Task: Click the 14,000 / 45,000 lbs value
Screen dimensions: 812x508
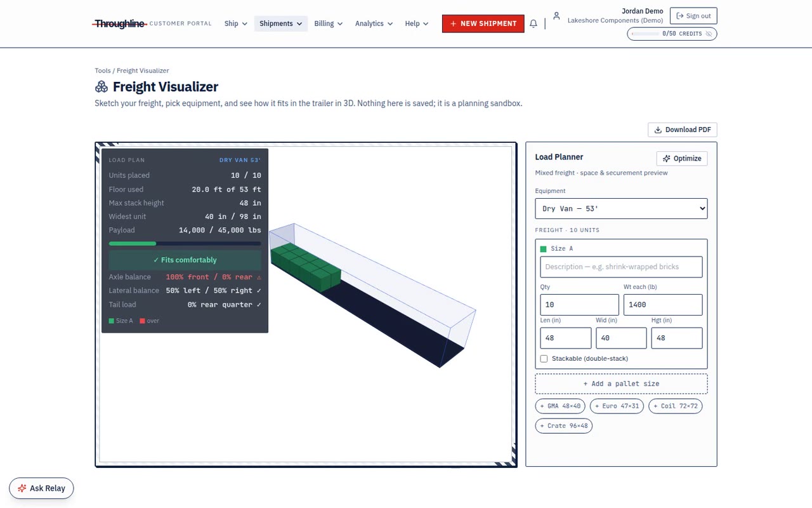Action: (x=219, y=230)
